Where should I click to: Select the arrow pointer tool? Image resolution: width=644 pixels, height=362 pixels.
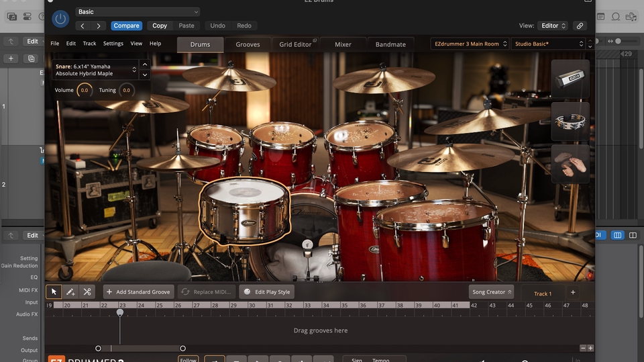tap(54, 292)
